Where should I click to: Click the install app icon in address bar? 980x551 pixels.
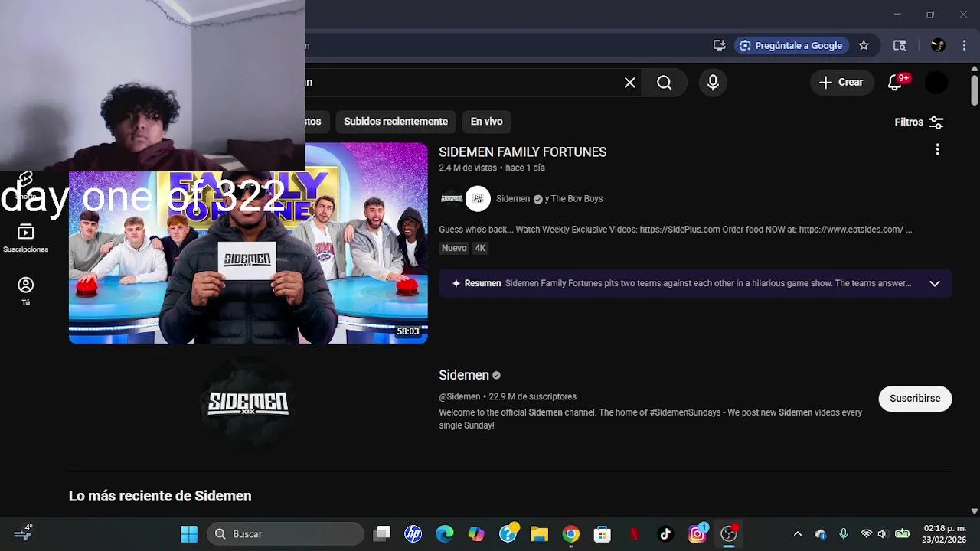pos(719,45)
